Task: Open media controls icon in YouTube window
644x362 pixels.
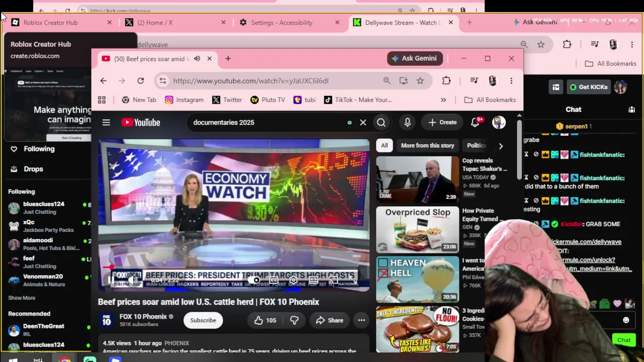Action: click(474, 80)
